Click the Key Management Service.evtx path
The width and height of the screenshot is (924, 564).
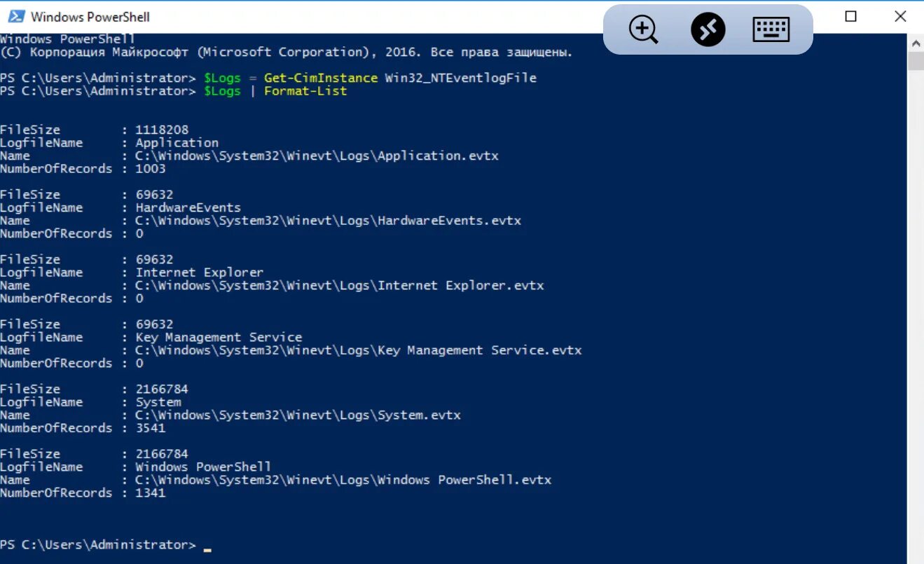[359, 350]
